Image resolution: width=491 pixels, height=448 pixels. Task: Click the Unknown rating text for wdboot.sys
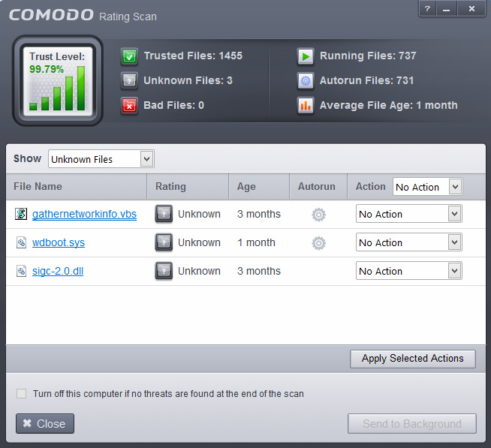(199, 242)
